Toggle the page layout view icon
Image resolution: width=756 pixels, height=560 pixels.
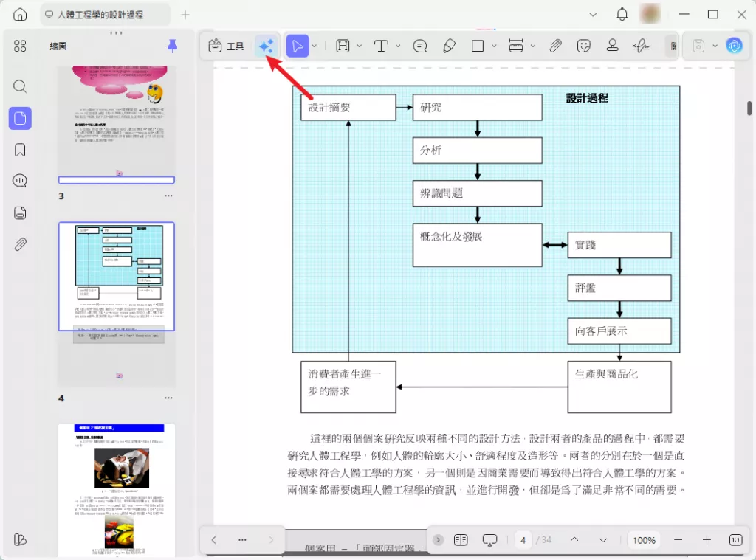[x=461, y=540]
